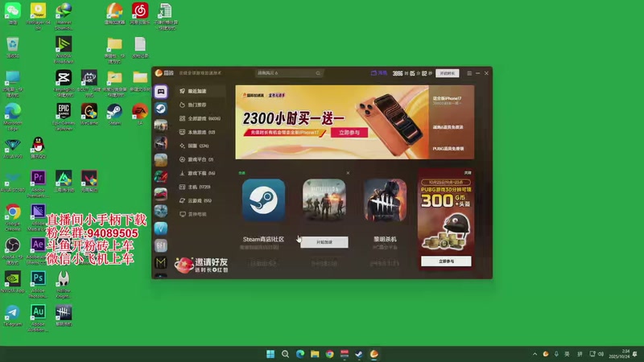Click the search field in the accelerator's title bar

[289, 73]
